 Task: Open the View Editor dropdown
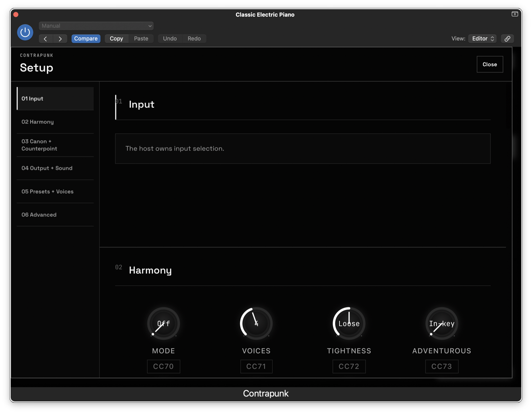click(x=482, y=39)
